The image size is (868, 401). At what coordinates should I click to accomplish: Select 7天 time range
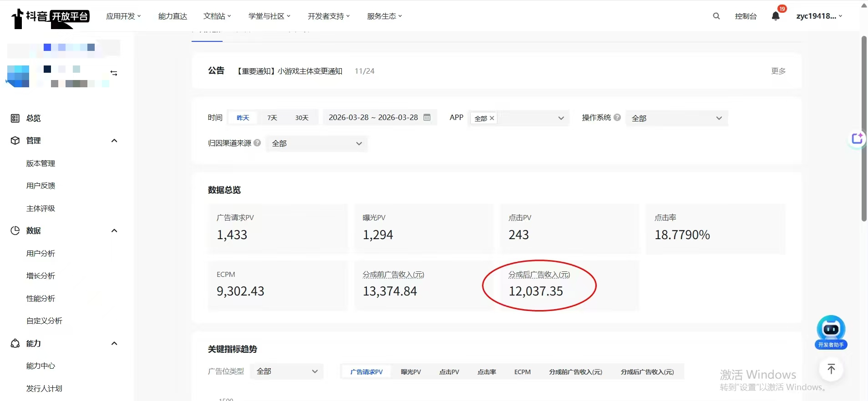pyautogui.click(x=272, y=118)
